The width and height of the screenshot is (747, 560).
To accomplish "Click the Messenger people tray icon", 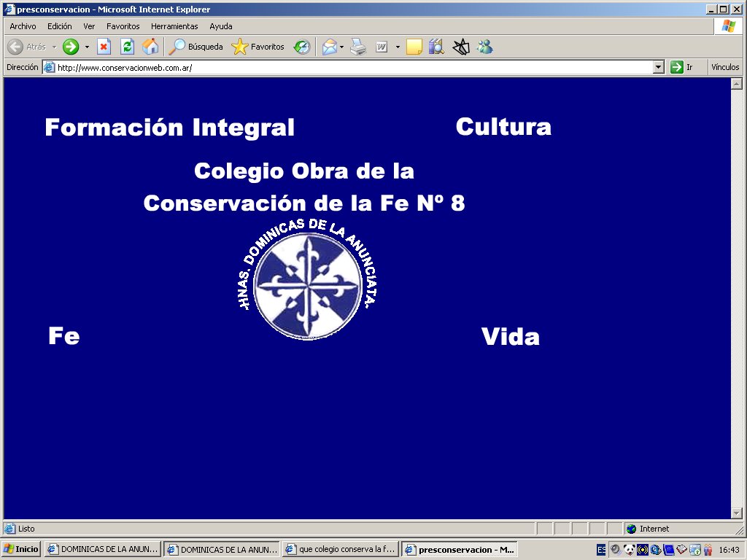I will tap(708, 550).
